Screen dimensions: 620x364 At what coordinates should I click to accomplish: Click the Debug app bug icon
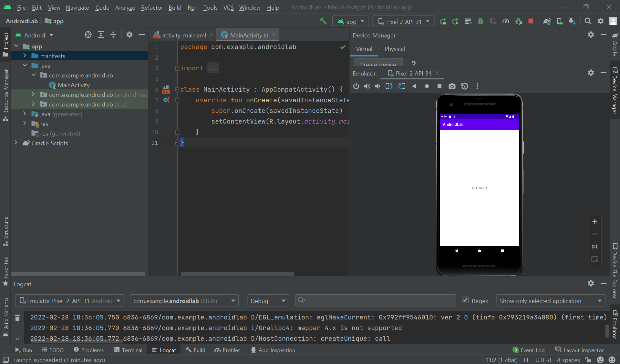coord(480,21)
